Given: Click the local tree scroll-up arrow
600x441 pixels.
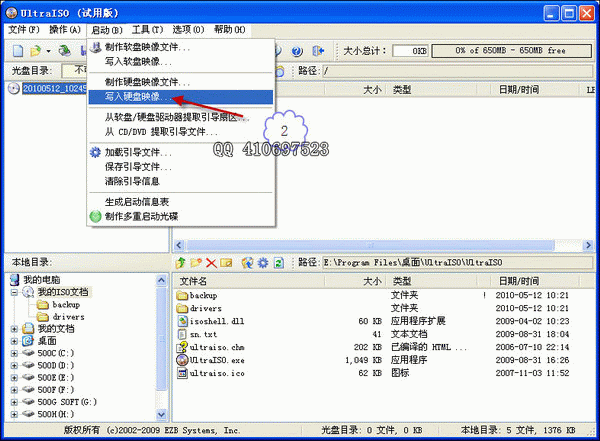Looking at the screenshot, I should [161, 280].
